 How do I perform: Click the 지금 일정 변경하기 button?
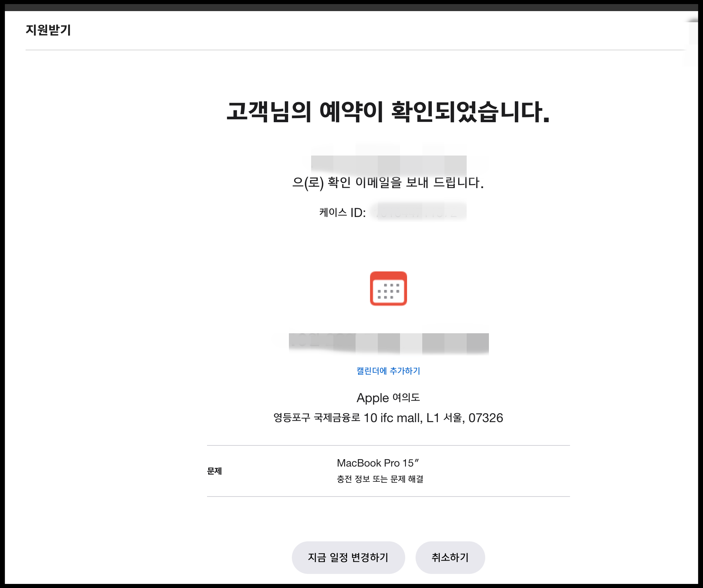pos(348,557)
